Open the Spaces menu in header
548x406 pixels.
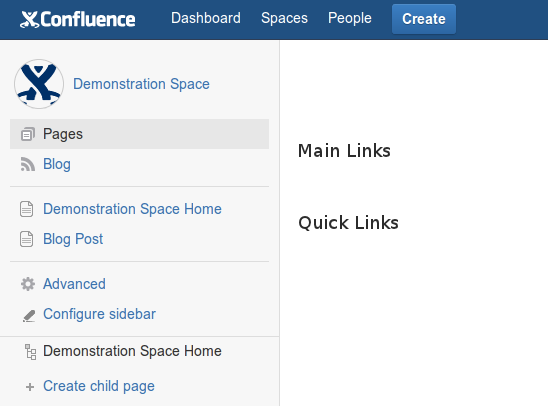pos(284,18)
